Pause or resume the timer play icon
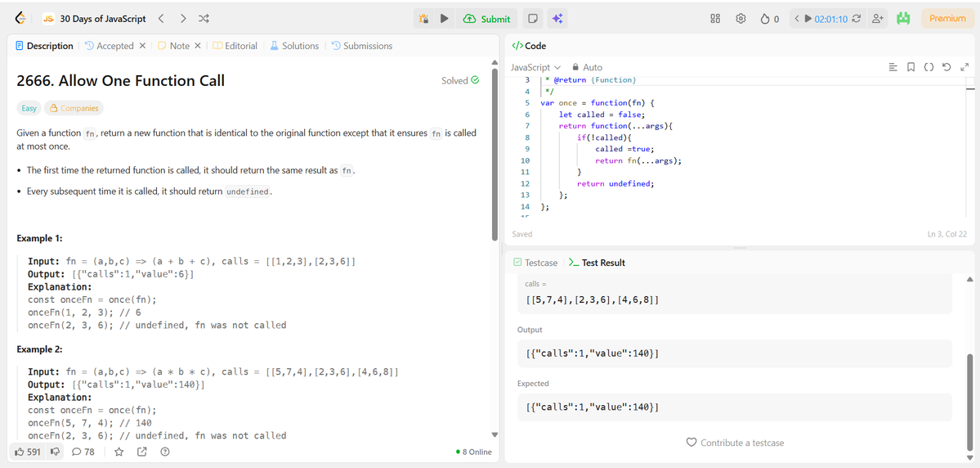Image resolution: width=980 pixels, height=468 pixels. pos(808,19)
